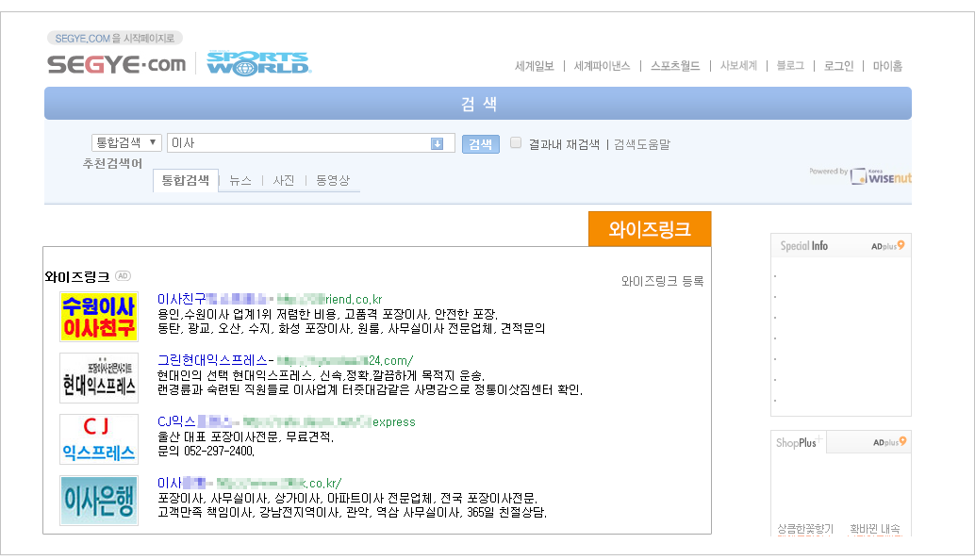Image resolution: width=975 pixels, height=560 pixels.
Task: Switch to the 사진 tab
Action: 284,180
